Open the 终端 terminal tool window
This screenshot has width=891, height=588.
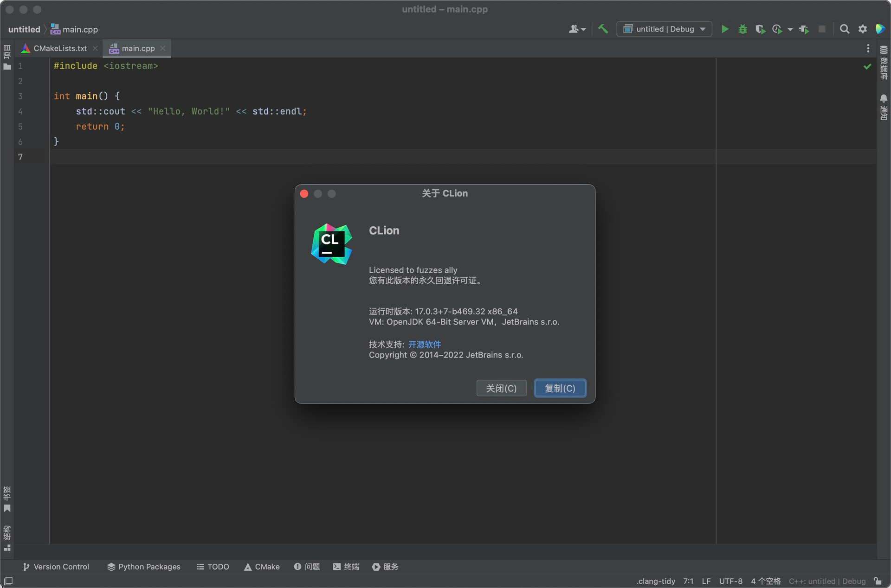point(346,567)
